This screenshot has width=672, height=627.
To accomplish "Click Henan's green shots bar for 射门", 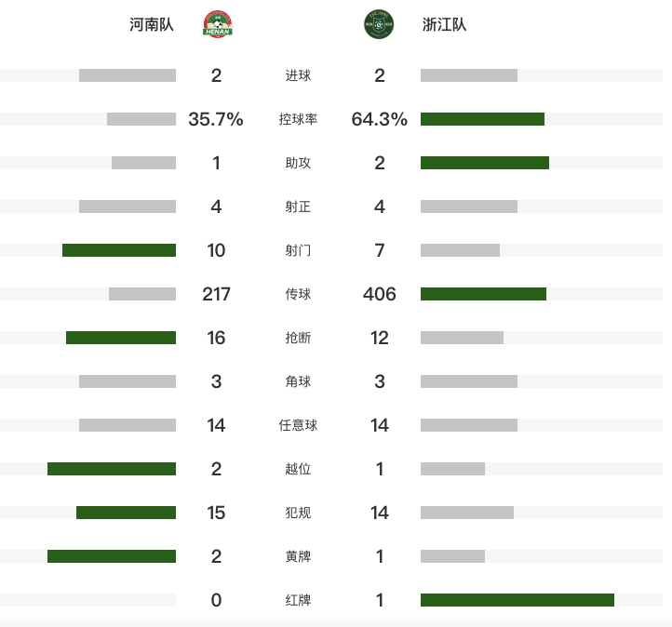I will pyautogui.click(x=119, y=250).
